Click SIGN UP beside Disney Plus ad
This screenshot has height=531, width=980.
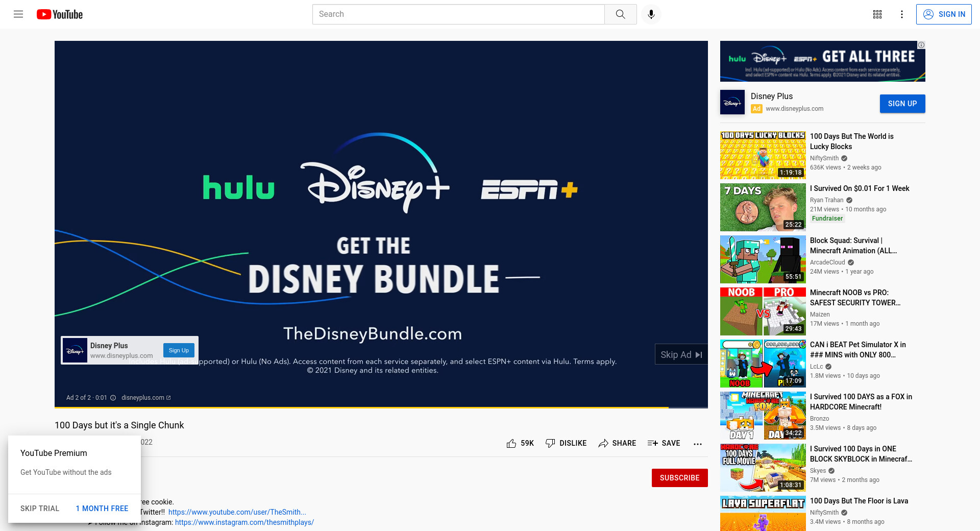click(902, 104)
